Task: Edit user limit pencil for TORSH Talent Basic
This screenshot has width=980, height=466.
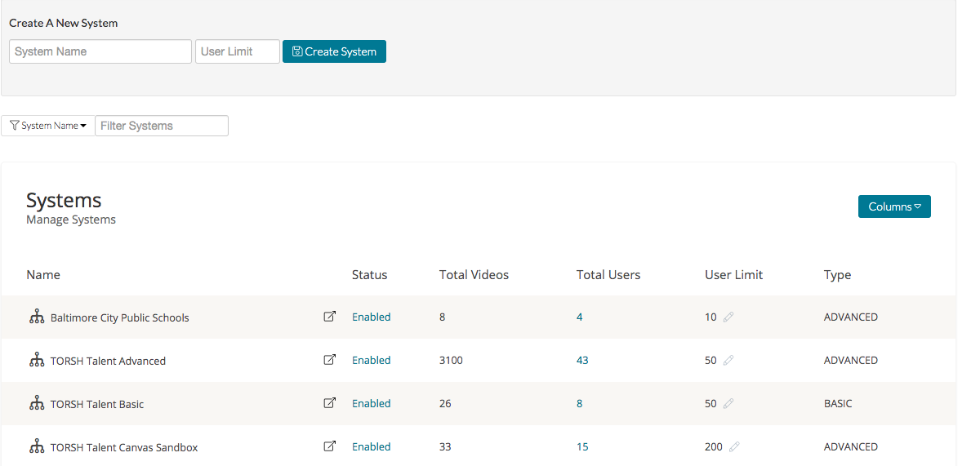Action: pyautogui.click(x=728, y=403)
